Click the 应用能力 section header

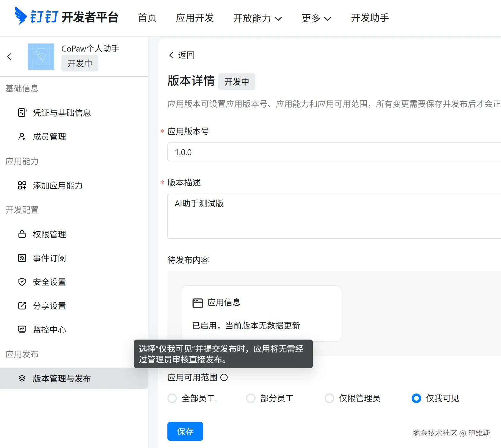tap(22, 161)
